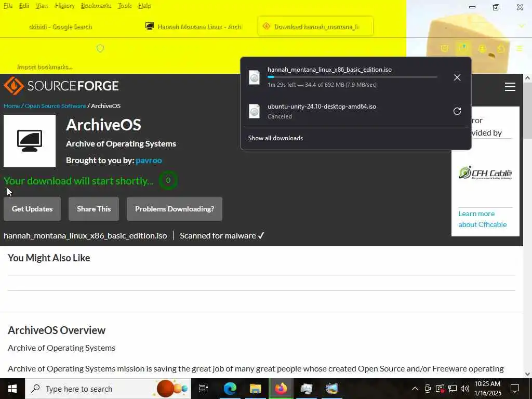The width and height of the screenshot is (532, 399).
Task: Click the Meet Now tray icon
Action: click(428, 389)
